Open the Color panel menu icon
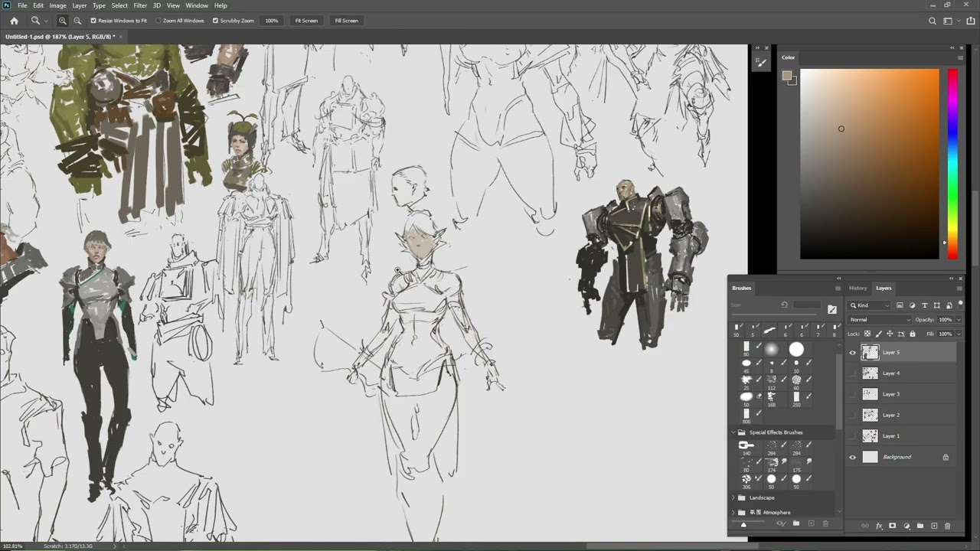The width and height of the screenshot is (980, 551). (960, 57)
